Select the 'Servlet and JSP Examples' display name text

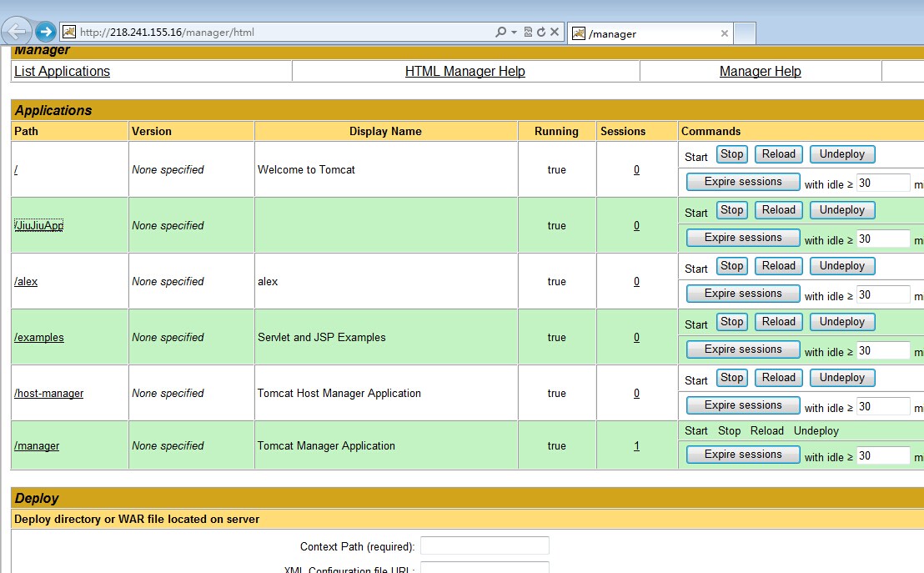click(x=322, y=337)
